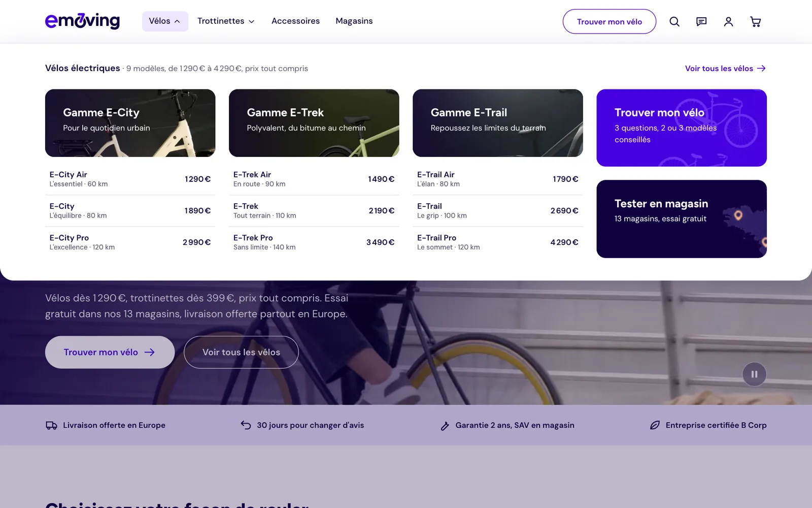
Task: Select the E-City Pro model
Action: click(x=130, y=242)
